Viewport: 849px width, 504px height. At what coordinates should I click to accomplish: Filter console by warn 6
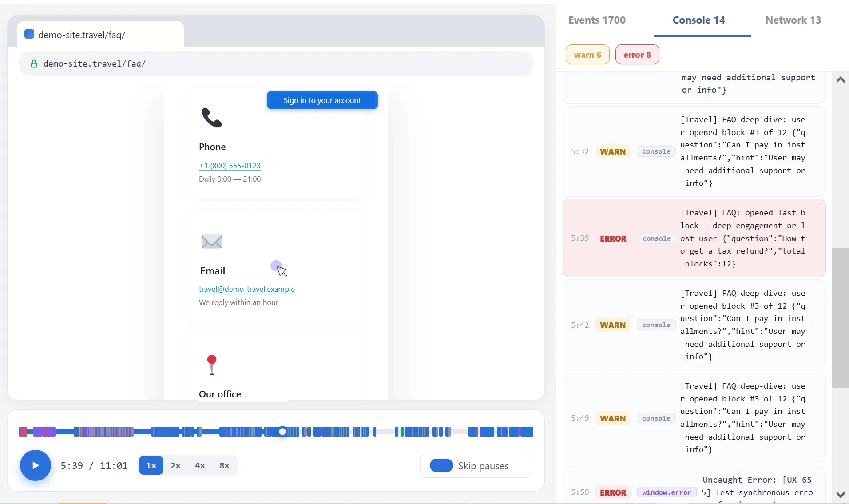tap(587, 55)
